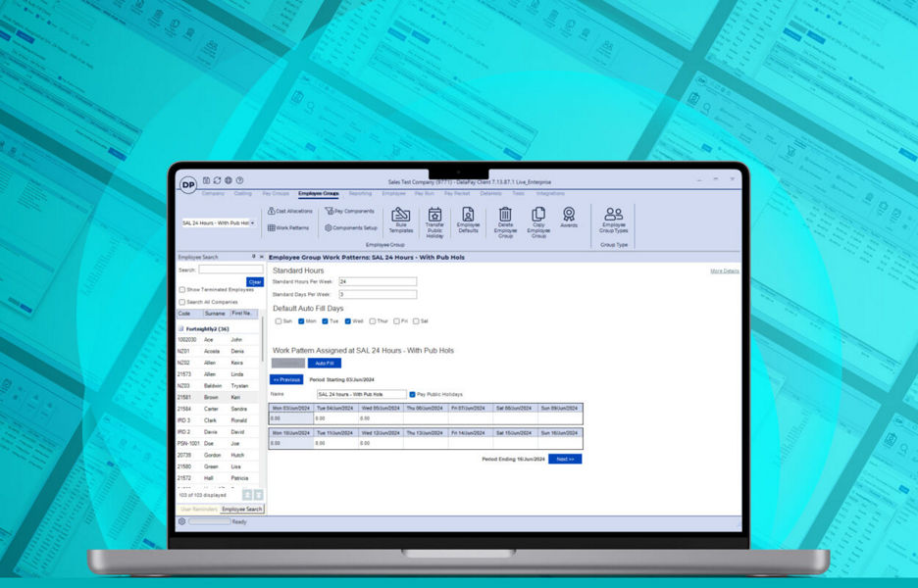Click Delete Employee Group icon
The image size is (918, 588).
(x=505, y=222)
